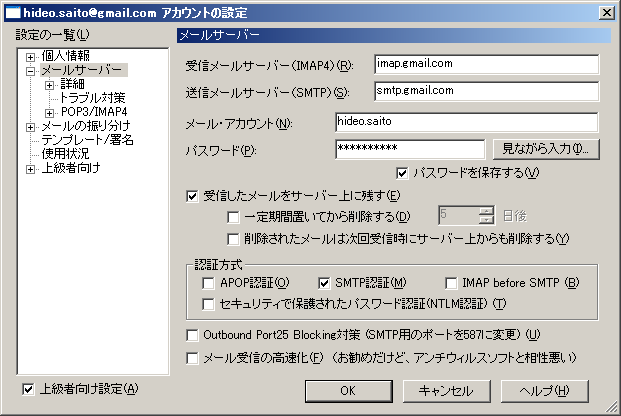
Task: Expand the 個人情報 tree node
Action: click(31, 56)
